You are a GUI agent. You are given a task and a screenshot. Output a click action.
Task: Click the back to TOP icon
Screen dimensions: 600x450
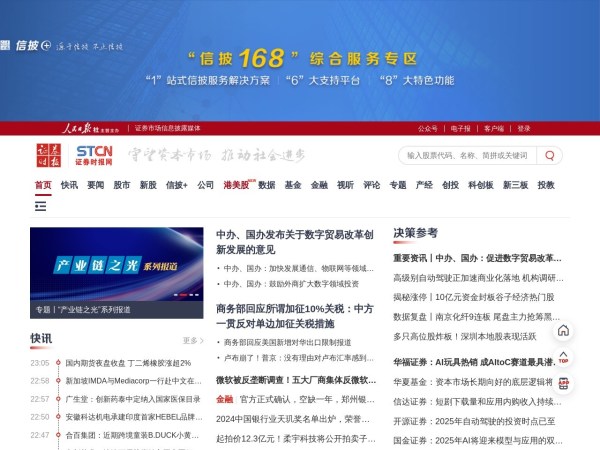563,357
